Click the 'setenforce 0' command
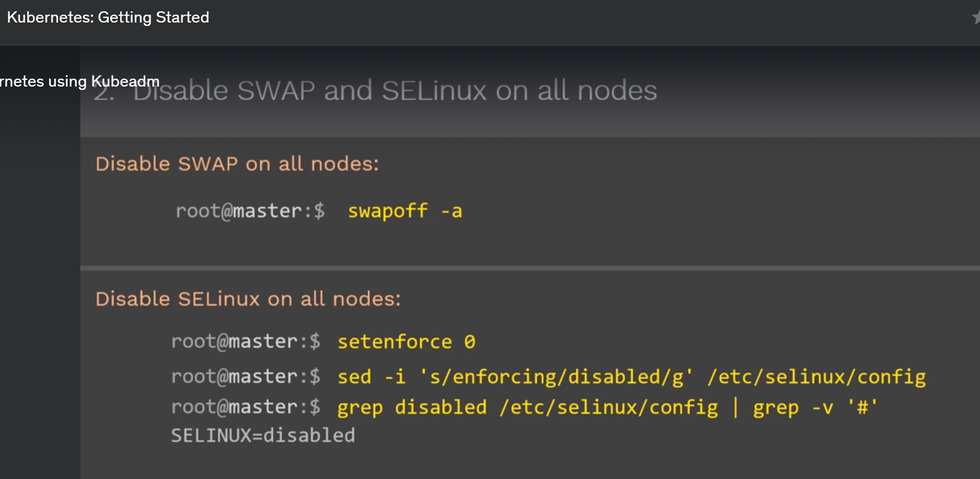Image resolution: width=980 pixels, height=479 pixels. click(x=406, y=342)
